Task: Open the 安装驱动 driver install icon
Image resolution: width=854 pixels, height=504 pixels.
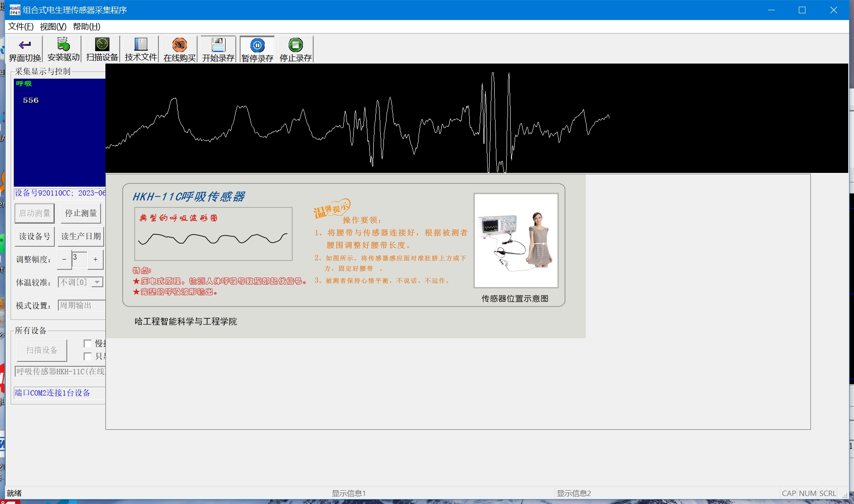Action: click(64, 44)
